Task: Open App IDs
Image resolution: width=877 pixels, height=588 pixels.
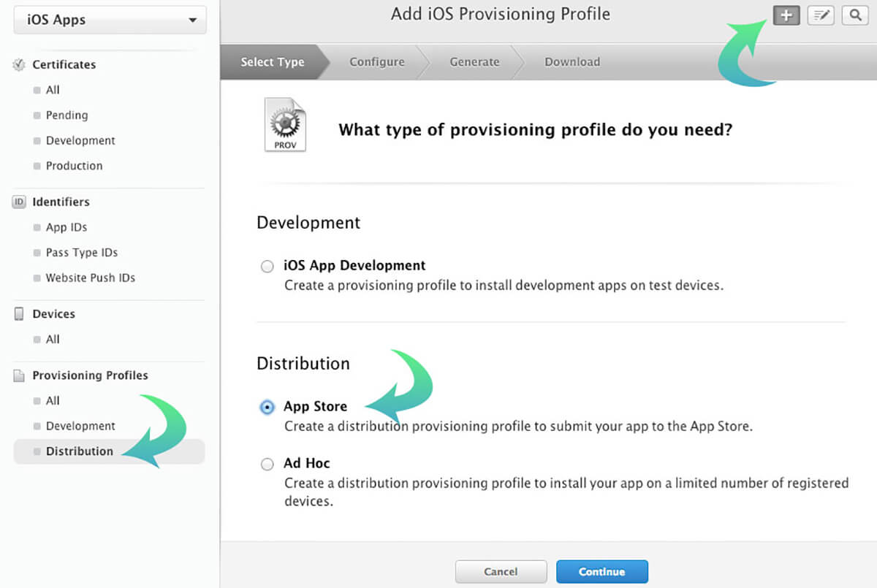Action: pyautogui.click(x=67, y=227)
